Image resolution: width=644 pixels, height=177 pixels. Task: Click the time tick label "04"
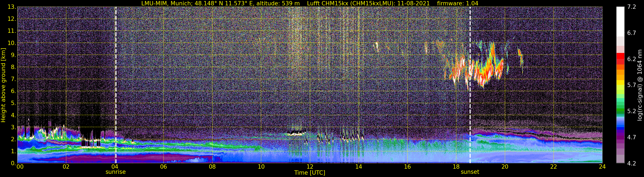point(115,167)
